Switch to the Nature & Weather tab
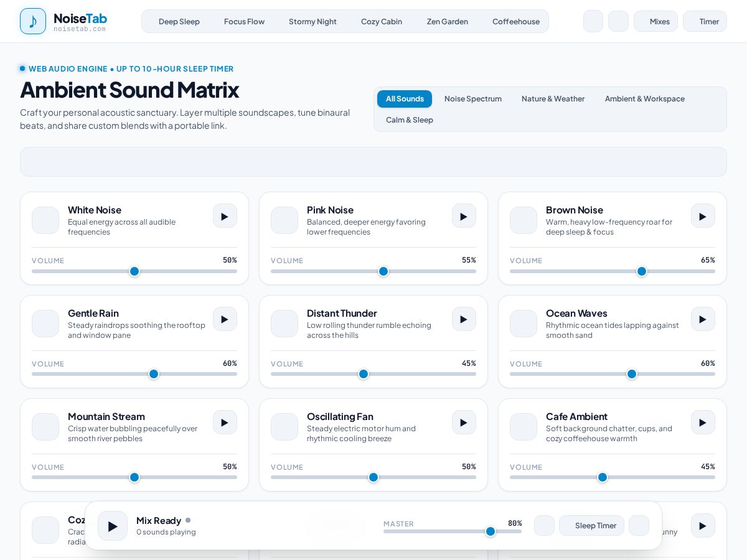Screen dimensions: 747x560 click(x=553, y=99)
